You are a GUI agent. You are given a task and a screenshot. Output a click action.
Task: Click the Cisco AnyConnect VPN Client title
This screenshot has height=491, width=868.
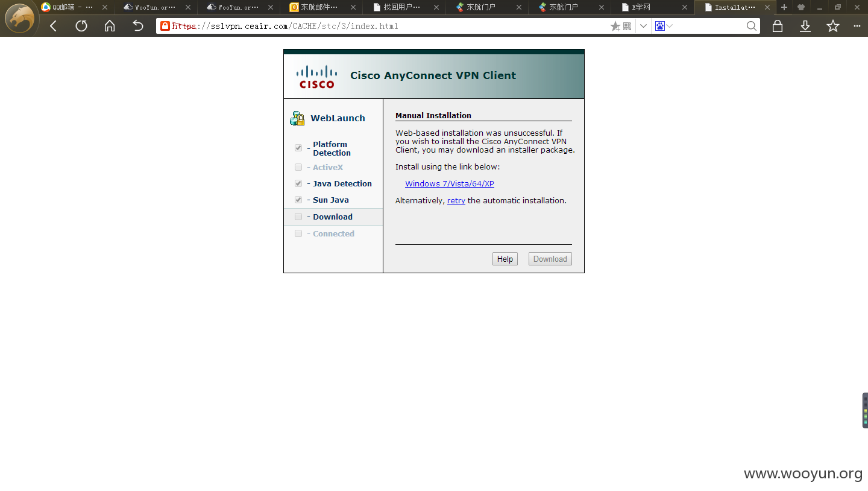(x=433, y=75)
